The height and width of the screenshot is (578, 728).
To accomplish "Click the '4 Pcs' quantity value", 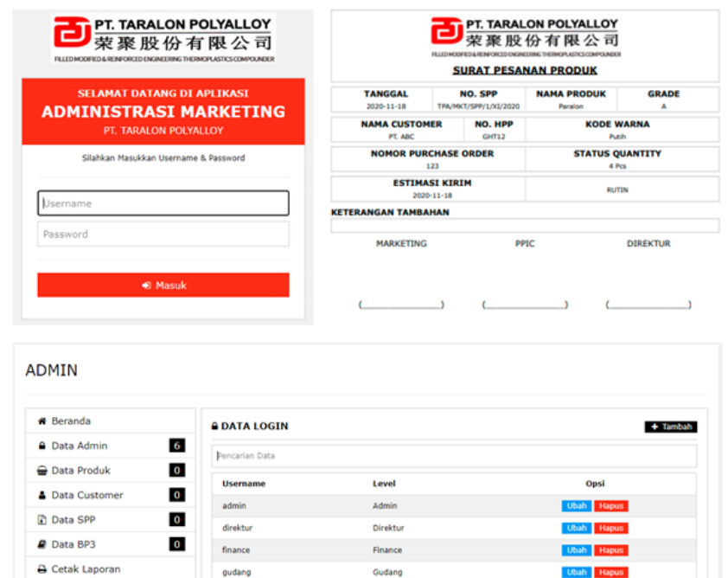I will click(x=617, y=166).
